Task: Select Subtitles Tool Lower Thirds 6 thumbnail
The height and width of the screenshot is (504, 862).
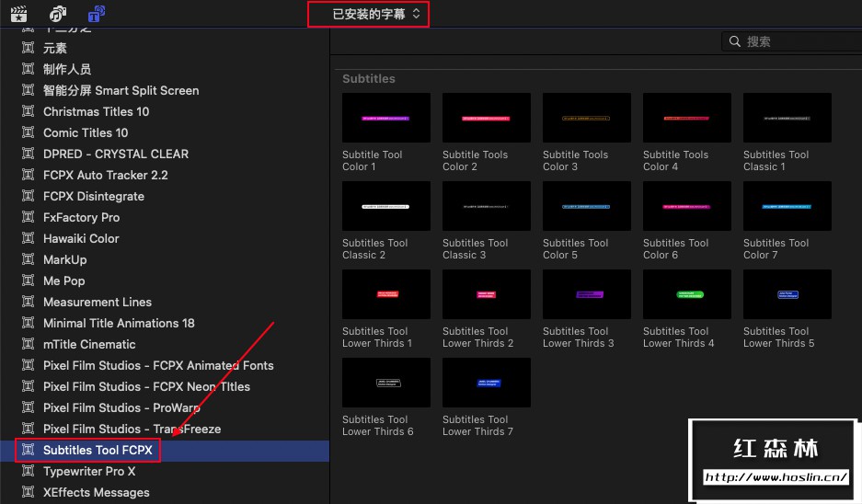Action: pyautogui.click(x=385, y=383)
